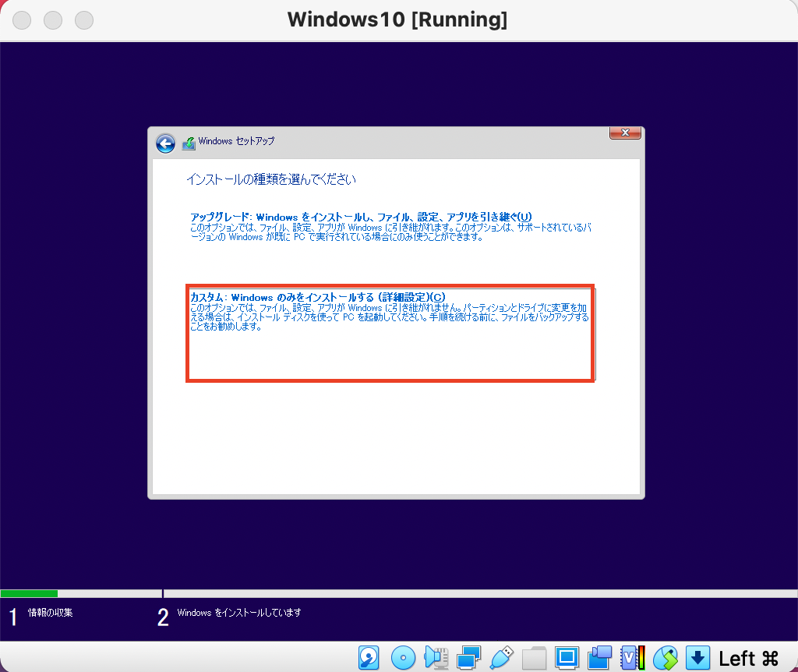The height and width of the screenshot is (672, 798).
Task: Click the optical drive status icon
Action: tap(403, 657)
